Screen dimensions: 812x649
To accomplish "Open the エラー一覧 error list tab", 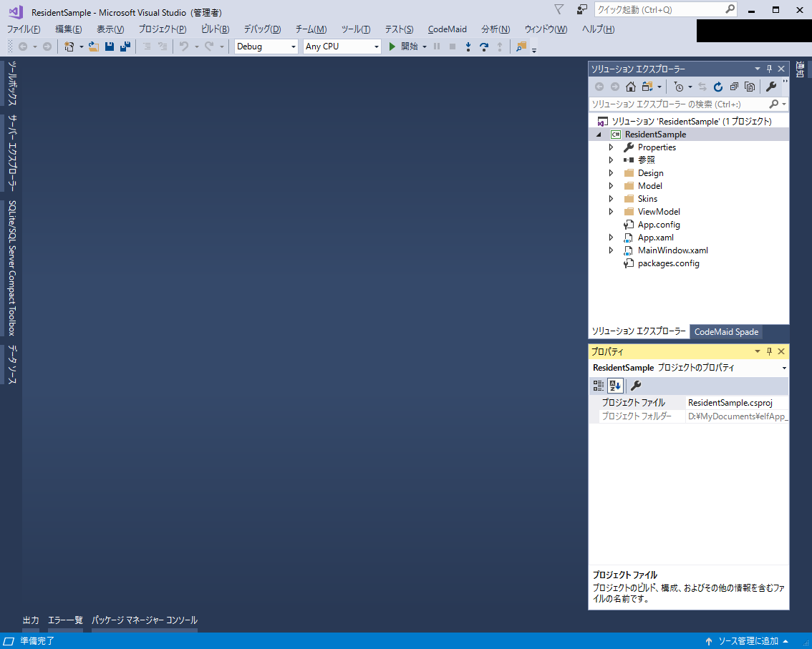I will click(x=65, y=620).
